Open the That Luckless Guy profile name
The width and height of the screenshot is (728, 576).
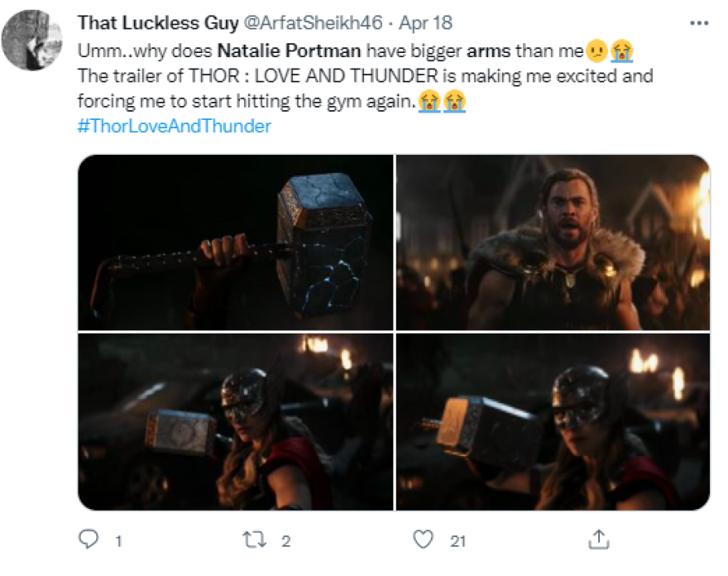tap(144, 22)
